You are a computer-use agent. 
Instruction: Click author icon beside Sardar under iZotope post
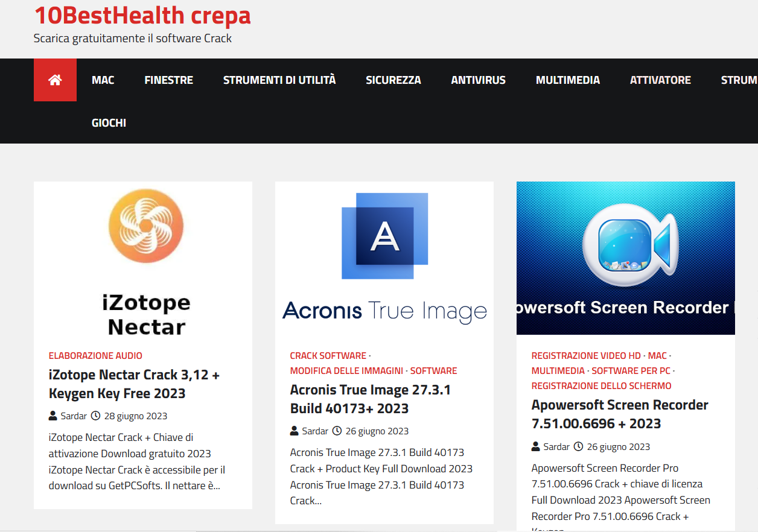[53, 416]
